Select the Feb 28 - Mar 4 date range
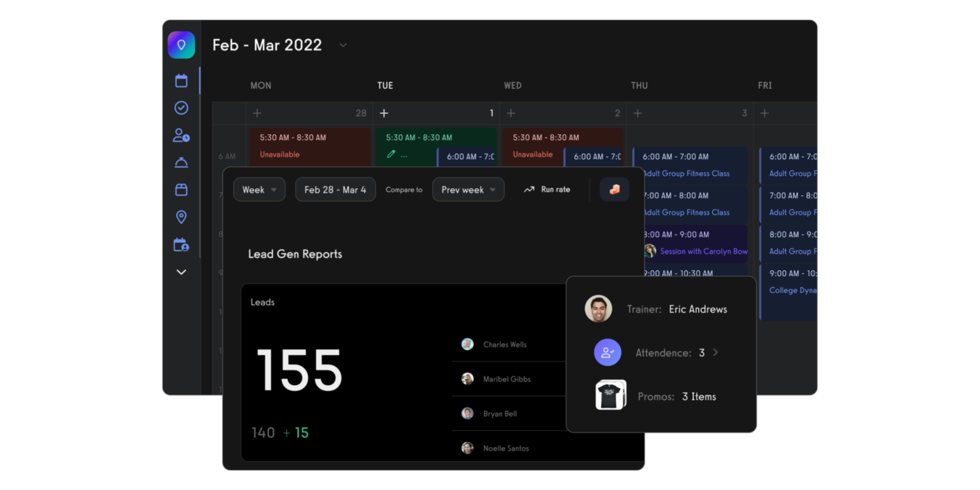This screenshot has width=980, height=490. [x=335, y=190]
